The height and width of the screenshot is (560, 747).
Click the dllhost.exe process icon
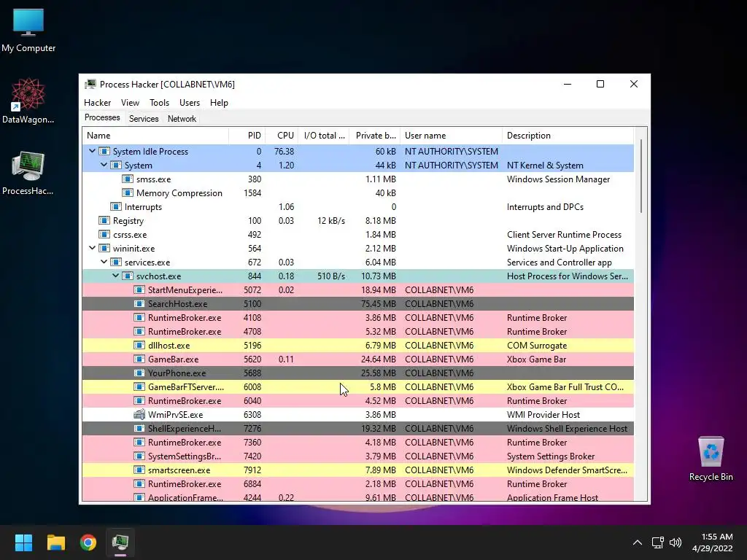pyautogui.click(x=139, y=345)
